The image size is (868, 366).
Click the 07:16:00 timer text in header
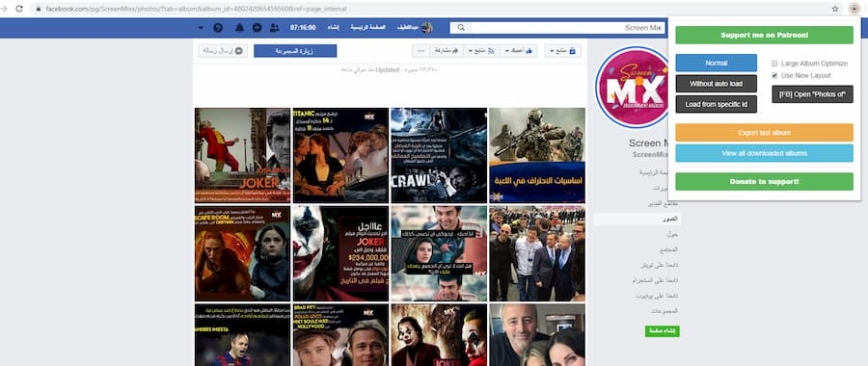[x=303, y=28]
